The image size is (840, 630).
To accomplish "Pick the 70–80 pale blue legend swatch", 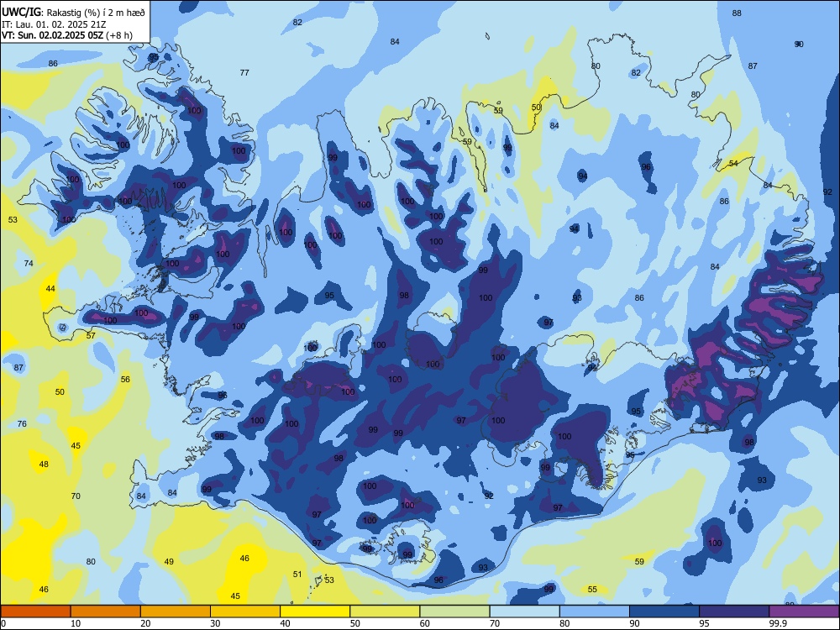I will tap(524, 612).
